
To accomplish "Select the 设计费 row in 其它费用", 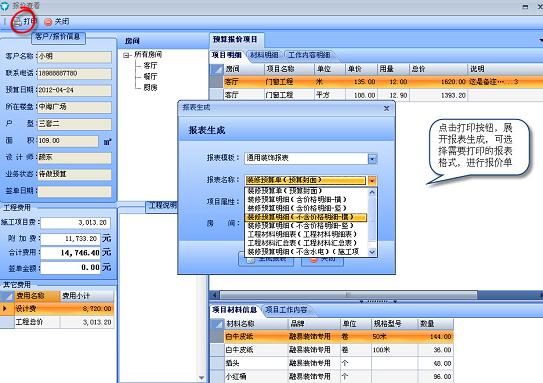I will pyautogui.click(x=57, y=309).
